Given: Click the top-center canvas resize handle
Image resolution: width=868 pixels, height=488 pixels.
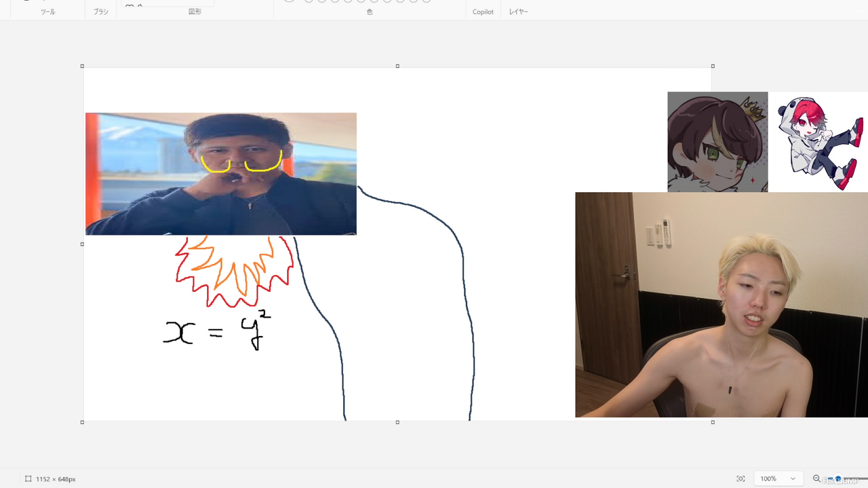Looking at the screenshot, I should [x=397, y=67].
